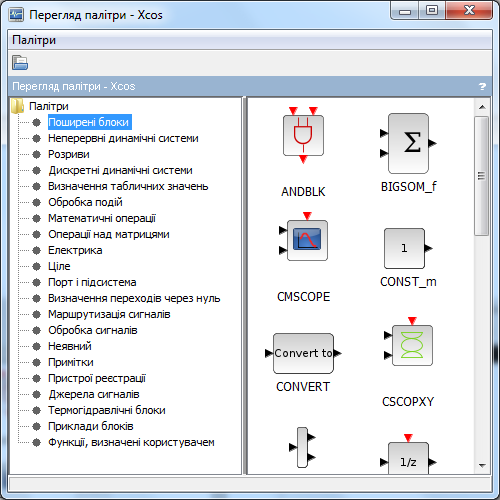Image resolution: width=500 pixels, height=500 pixels.
Task: Click the block list scroll up arrow
Action: click(x=482, y=107)
